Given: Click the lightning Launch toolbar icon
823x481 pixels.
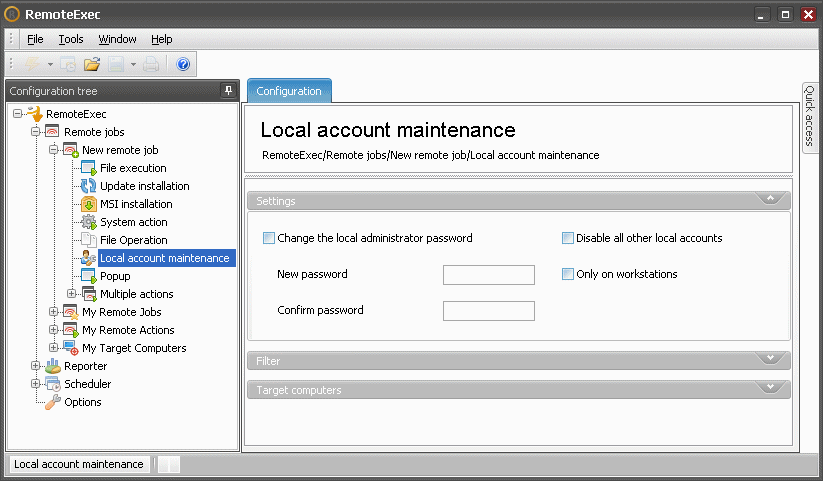Looking at the screenshot, I should 33,64.
